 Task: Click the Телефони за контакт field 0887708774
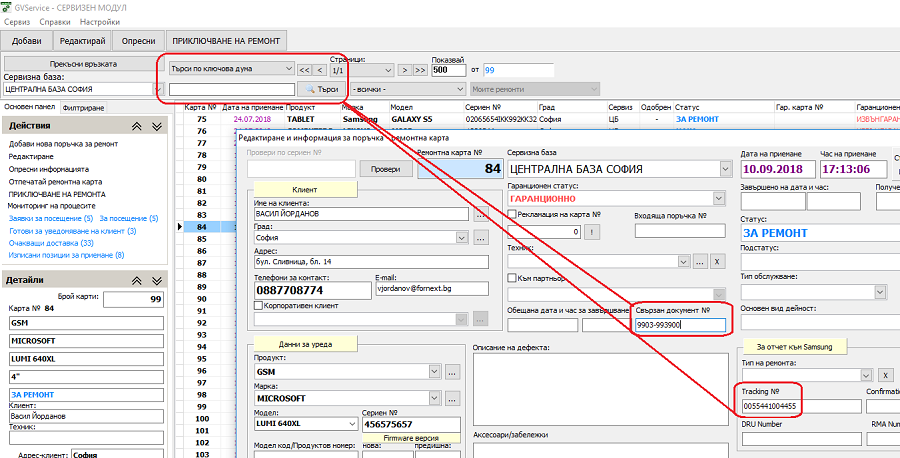313,290
